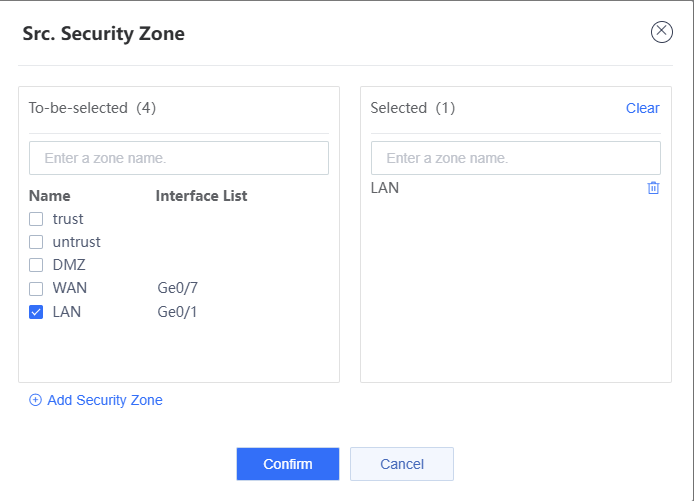Image resolution: width=694 pixels, height=501 pixels.
Task: Cancel the zone selection dialog
Action: pos(402,464)
